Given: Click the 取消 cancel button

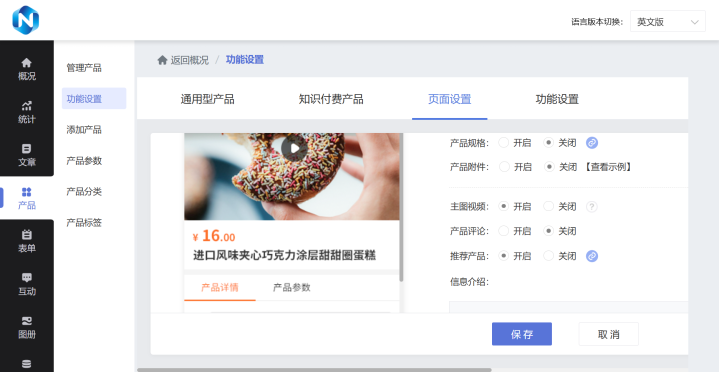Looking at the screenshot, I should pos(608,334).
